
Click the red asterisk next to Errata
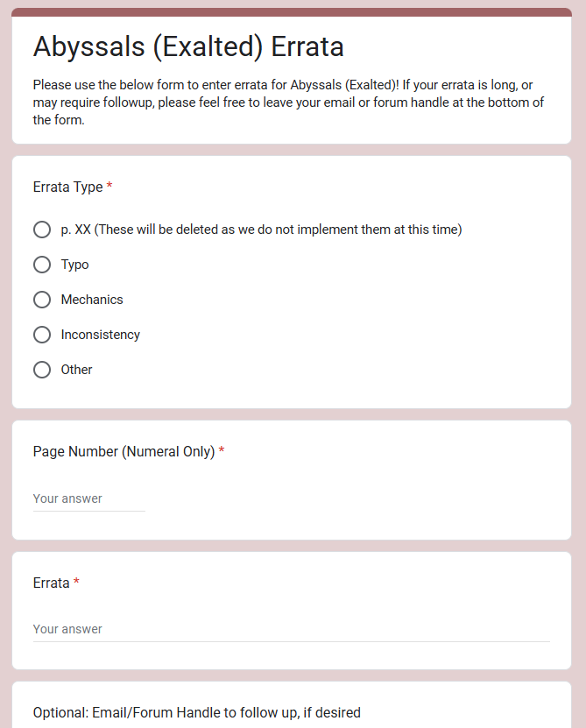(76, 583)
